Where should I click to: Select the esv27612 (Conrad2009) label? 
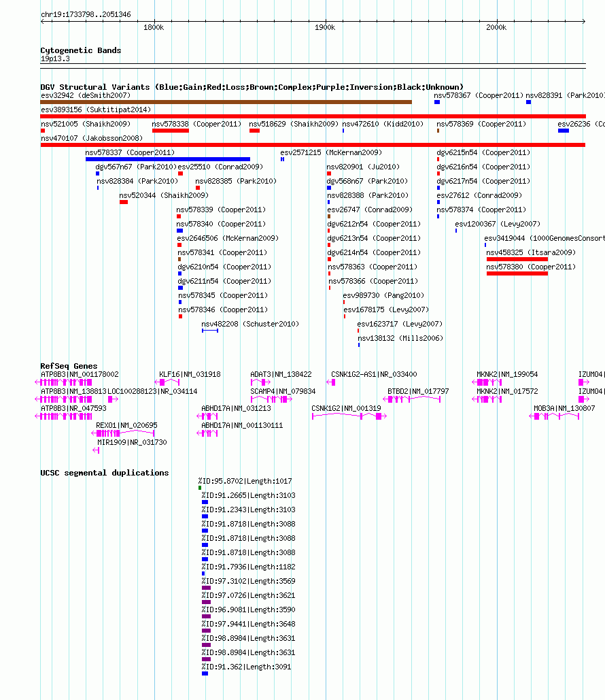click(x=479, y=195)
